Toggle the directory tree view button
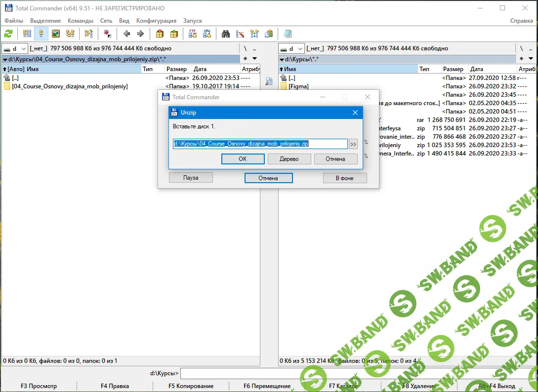Screen dimensions: 538x392 point(70,34)
